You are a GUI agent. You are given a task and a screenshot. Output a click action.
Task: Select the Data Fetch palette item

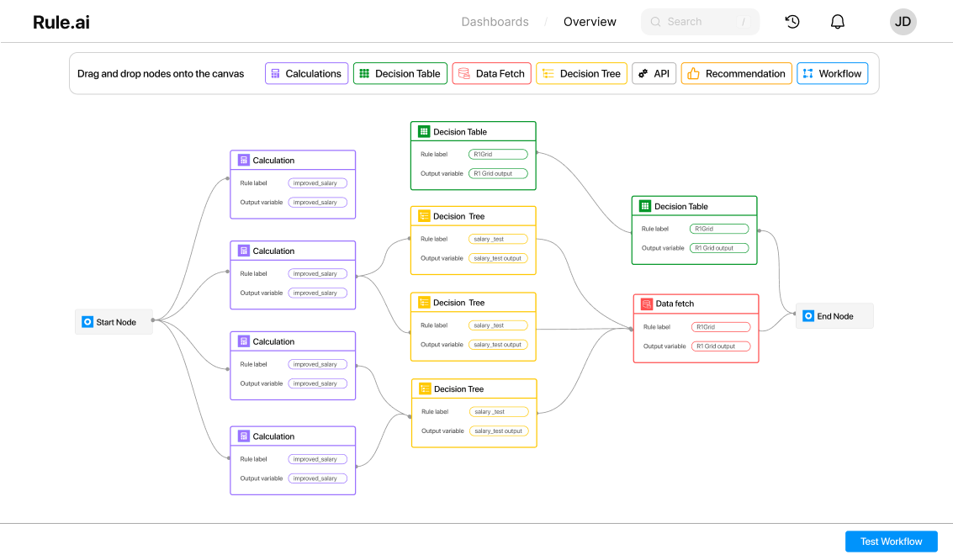click(x=491, y=74)
